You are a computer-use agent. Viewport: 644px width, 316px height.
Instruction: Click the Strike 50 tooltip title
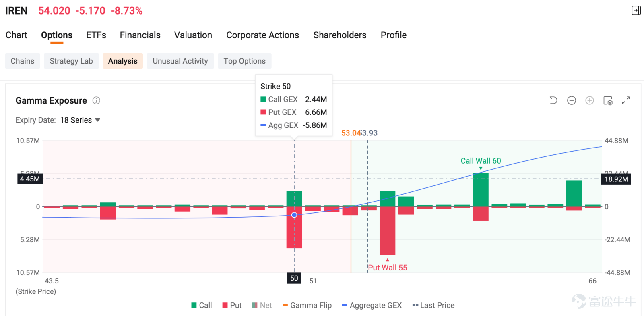click(276, 86)
